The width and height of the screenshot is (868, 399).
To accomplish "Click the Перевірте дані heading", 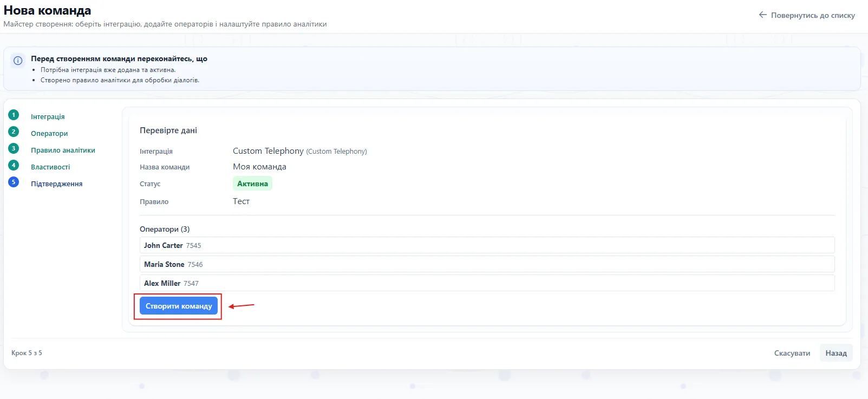I will coord(168,130).
